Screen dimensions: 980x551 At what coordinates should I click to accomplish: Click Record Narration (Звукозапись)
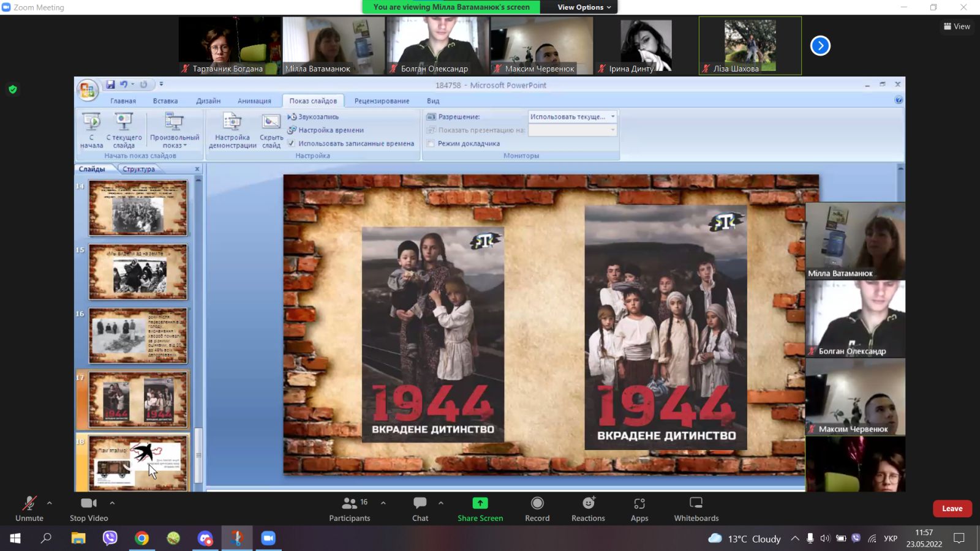coord(313,116)
